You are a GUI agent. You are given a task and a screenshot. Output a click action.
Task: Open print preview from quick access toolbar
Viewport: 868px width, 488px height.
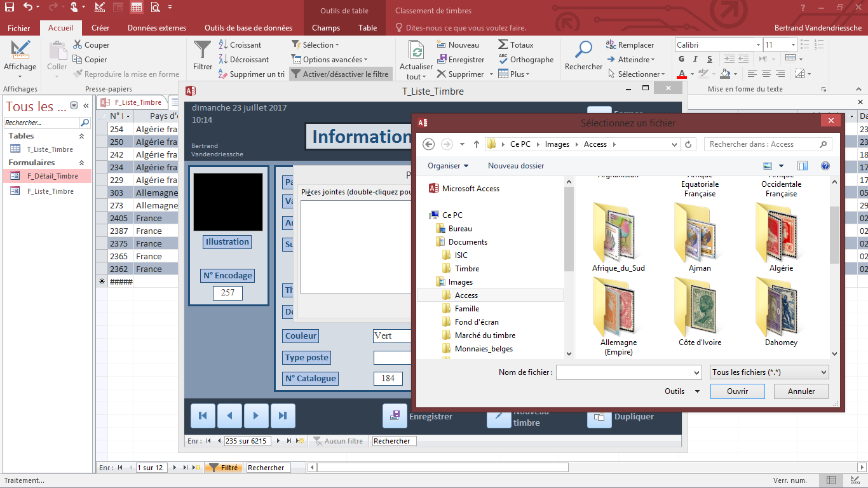[156, 8]
